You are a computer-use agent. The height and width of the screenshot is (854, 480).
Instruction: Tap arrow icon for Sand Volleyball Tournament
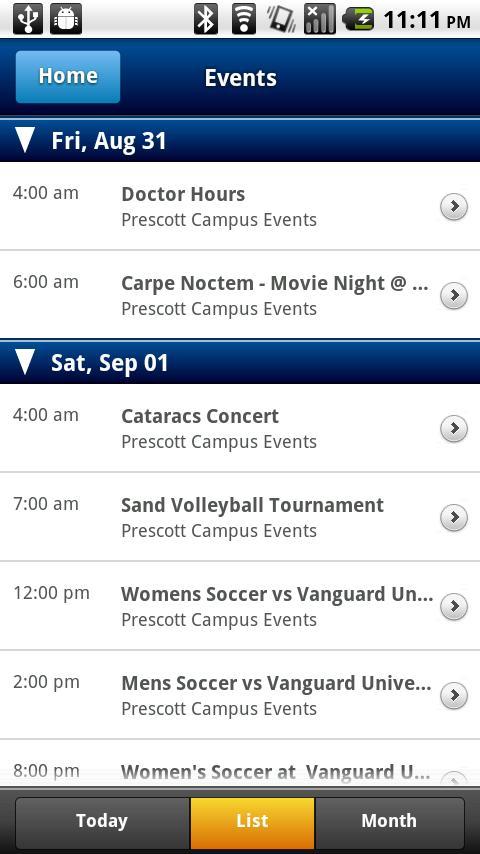454,517
